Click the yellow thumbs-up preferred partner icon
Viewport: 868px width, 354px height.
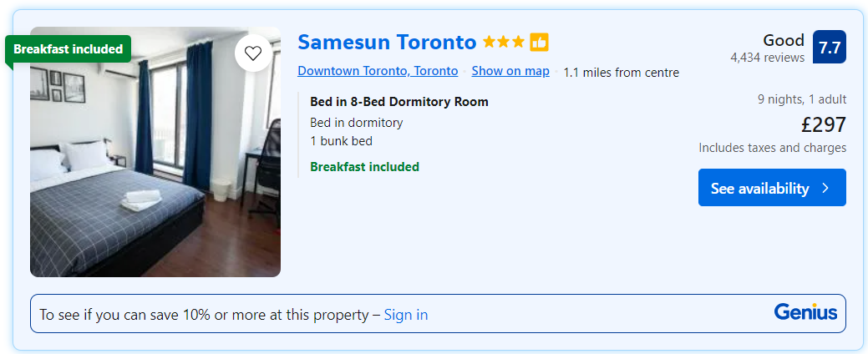539,42
